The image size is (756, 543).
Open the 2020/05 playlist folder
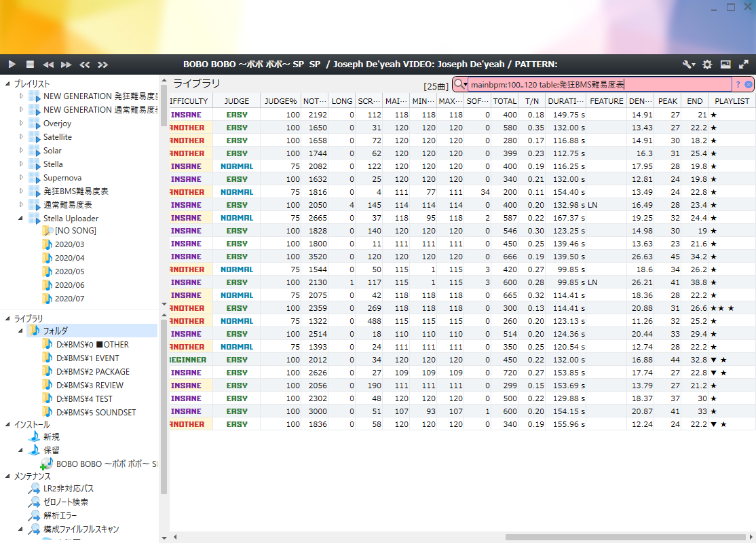tap(69, 271)
